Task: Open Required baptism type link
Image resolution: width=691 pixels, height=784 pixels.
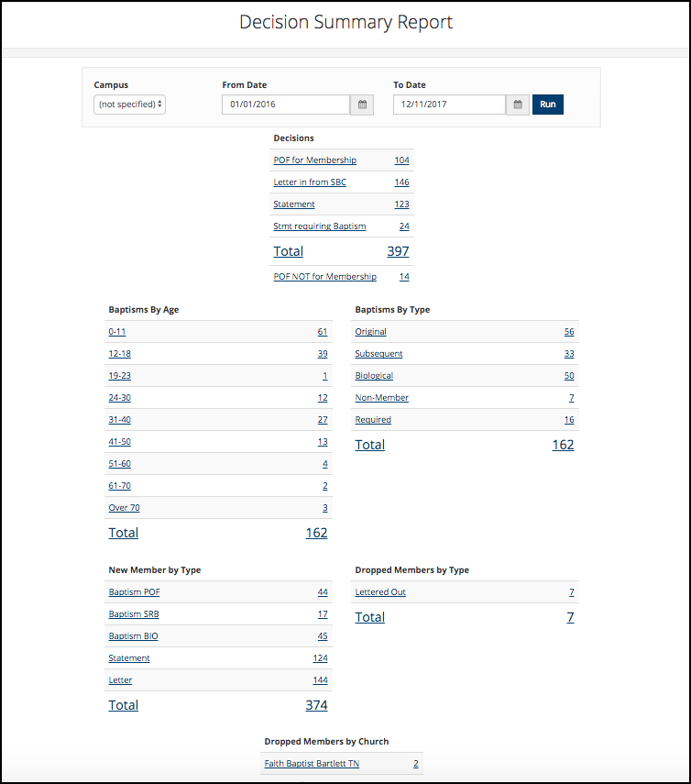Action: click(x=373, y=419)
